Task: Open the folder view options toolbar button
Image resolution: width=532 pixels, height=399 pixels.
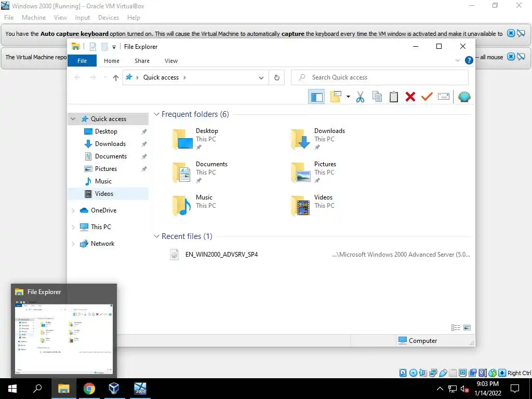Action: click(336, 97)
